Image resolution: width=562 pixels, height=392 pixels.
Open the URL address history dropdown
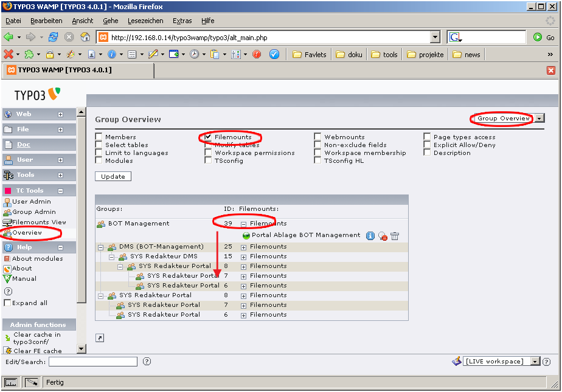click(x=435, y=37)
